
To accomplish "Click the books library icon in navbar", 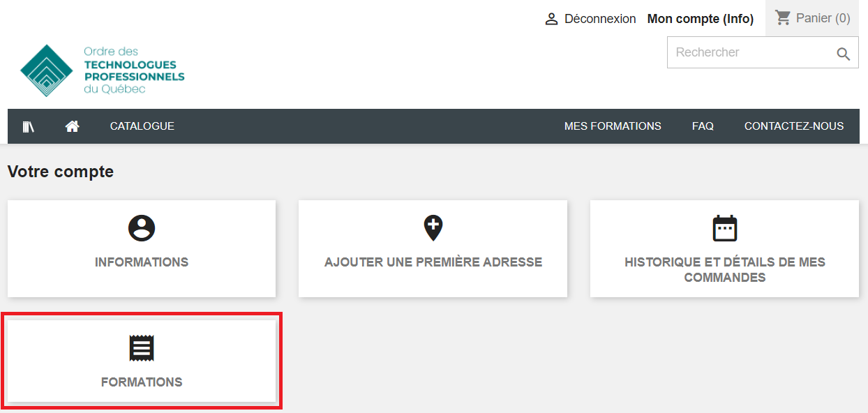I will click(28, 126).
